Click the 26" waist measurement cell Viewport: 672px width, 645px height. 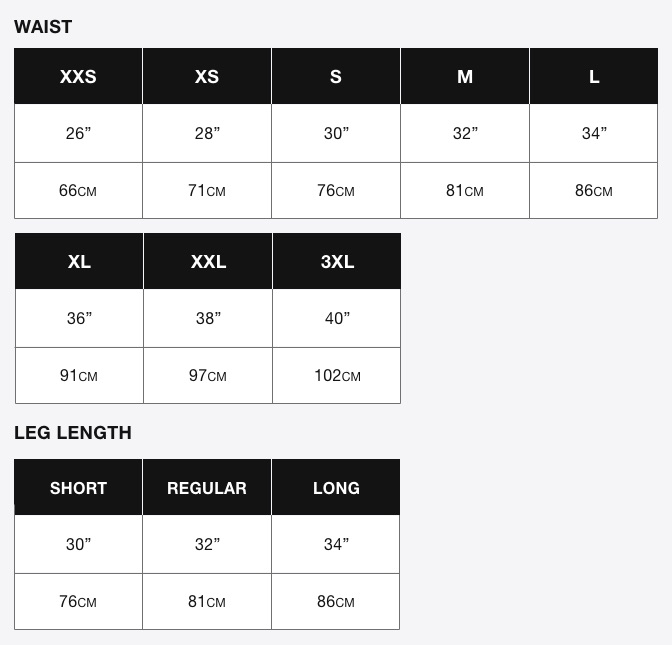pos(78,133)
